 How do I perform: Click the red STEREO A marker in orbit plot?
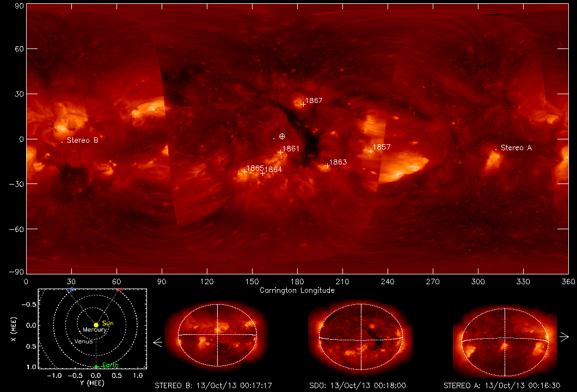(x=121, y=290)
